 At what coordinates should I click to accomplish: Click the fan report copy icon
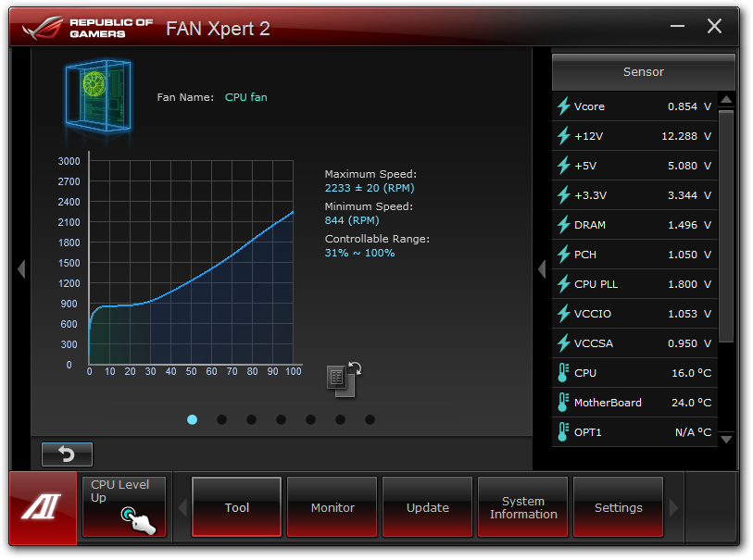tap(344, 380)
